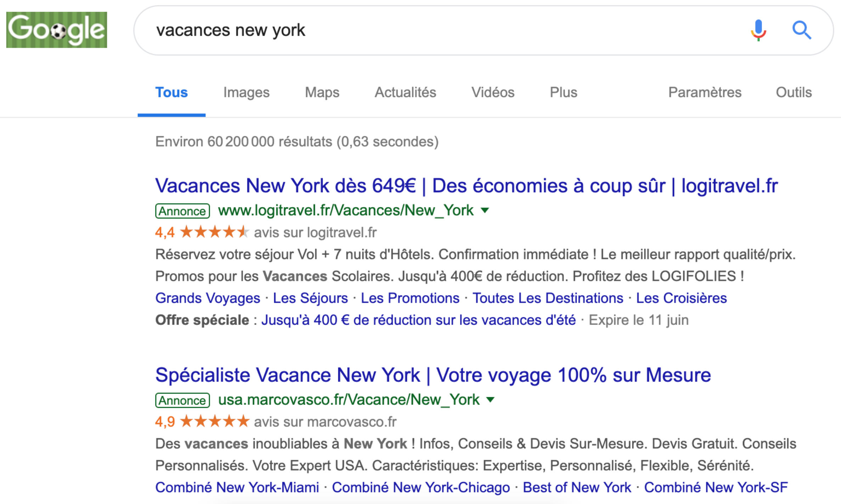841x504 pixels.
Task: Click text 'Personnalisés. Votre Expert USA'
Action: (x=260, y=465)
